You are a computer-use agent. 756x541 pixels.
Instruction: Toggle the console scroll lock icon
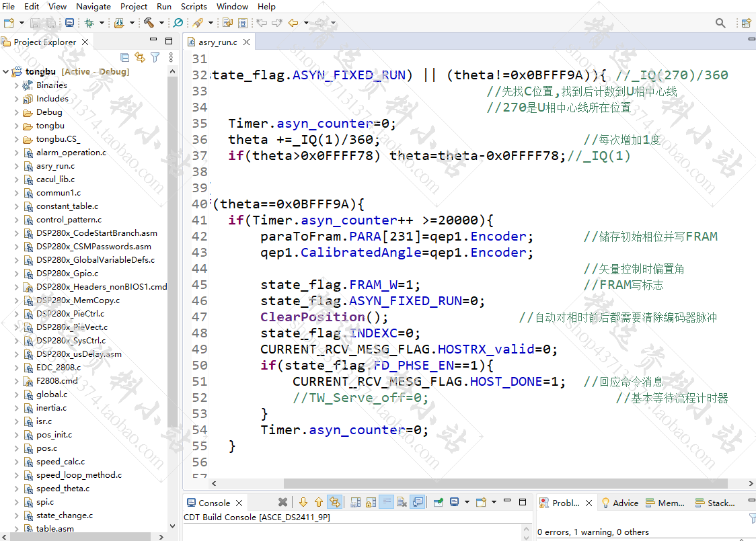click(x=371, y=503)
